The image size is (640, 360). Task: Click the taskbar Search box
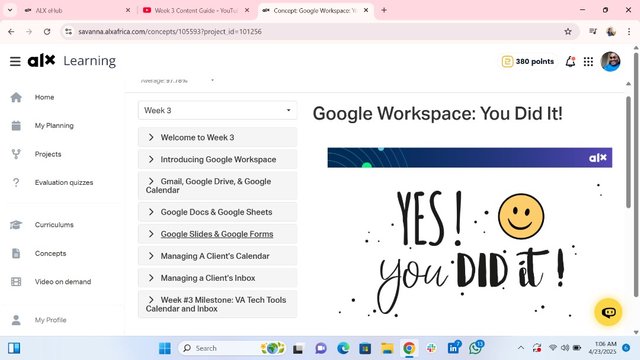coord(233,348)
